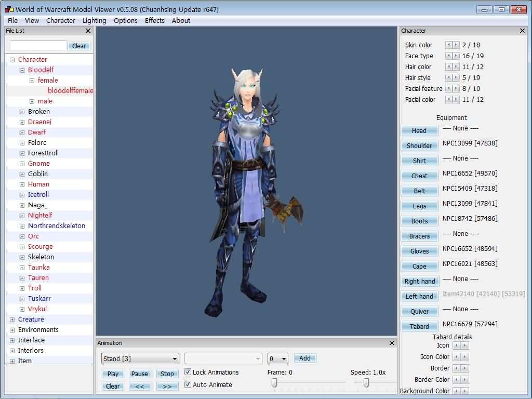
Task: Open the View menu
Action: (x=32, y=20)
